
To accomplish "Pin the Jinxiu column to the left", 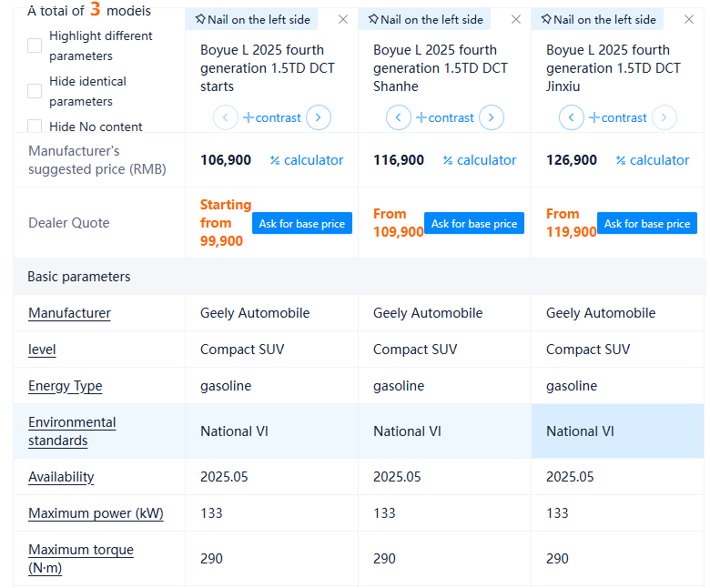I will 598,19.
